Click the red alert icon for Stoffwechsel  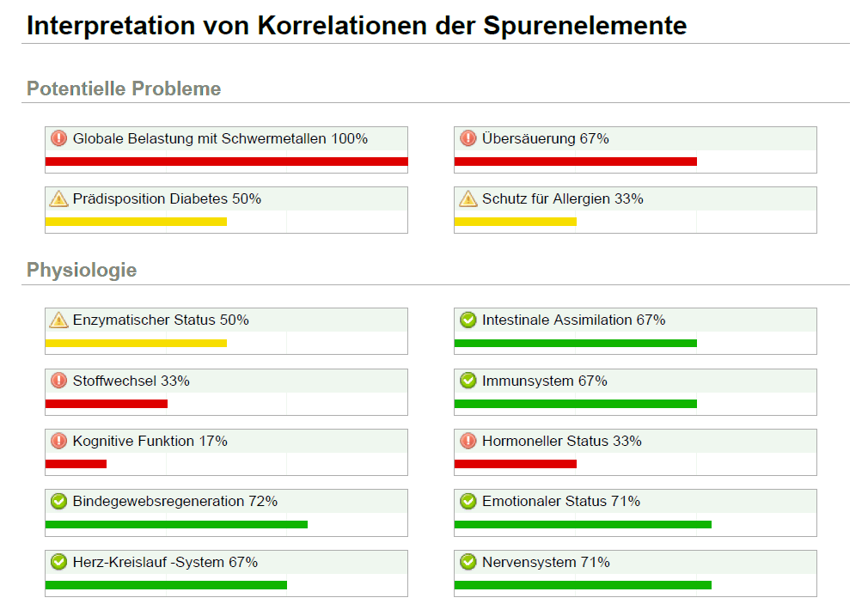point(58,381)
